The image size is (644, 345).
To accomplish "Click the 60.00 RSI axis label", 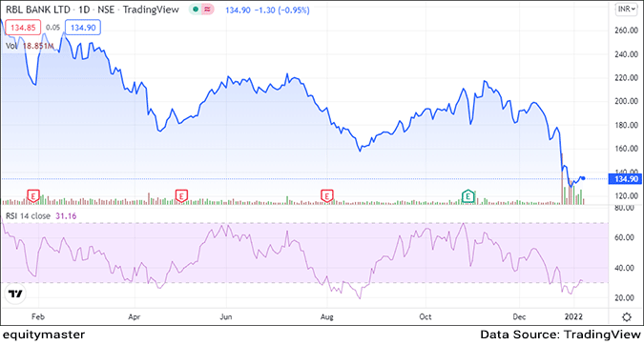I will 624,237.
